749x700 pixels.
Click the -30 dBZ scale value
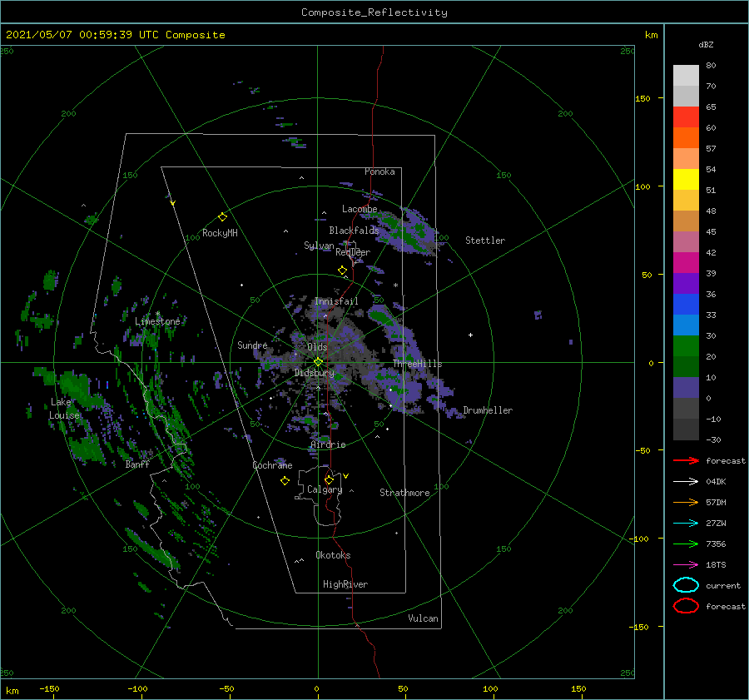[714, 439]
